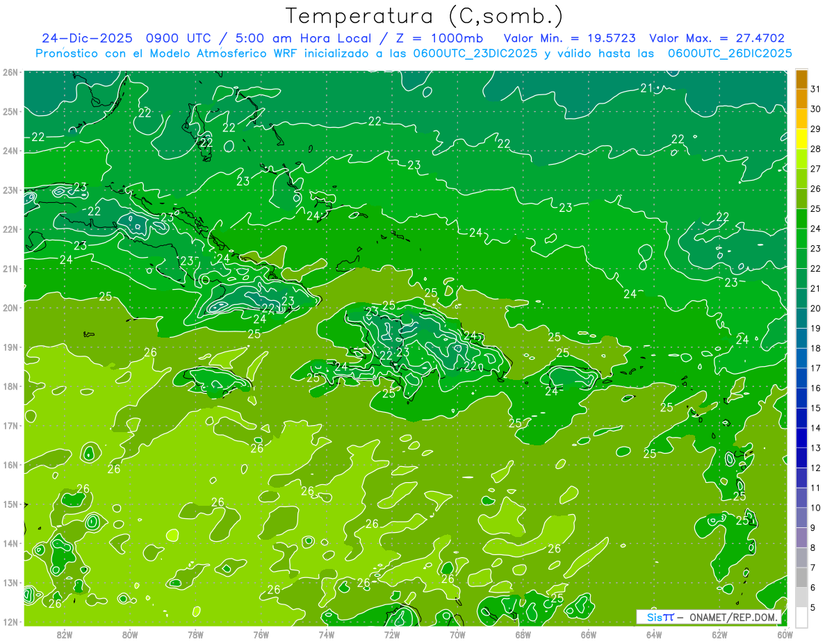Click longitude axis label 74W

[x=327, y=634]
